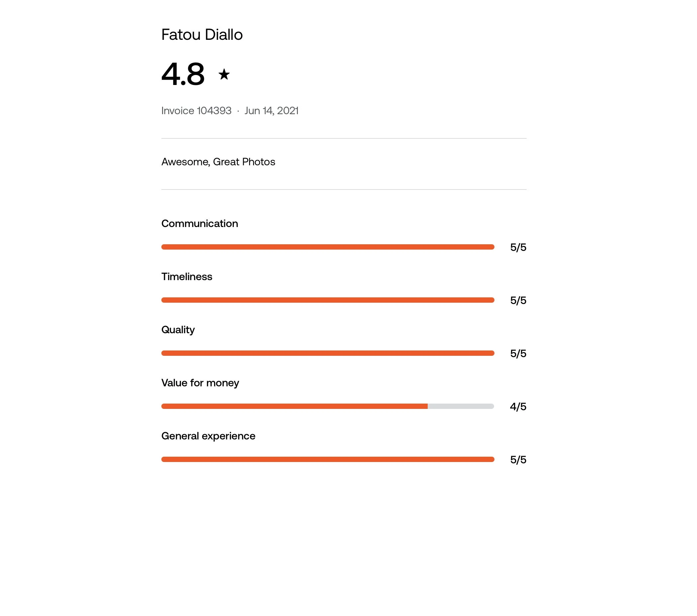Click the Communication label
This screenshot has width=697, height=616.
[x=200, y=224]
